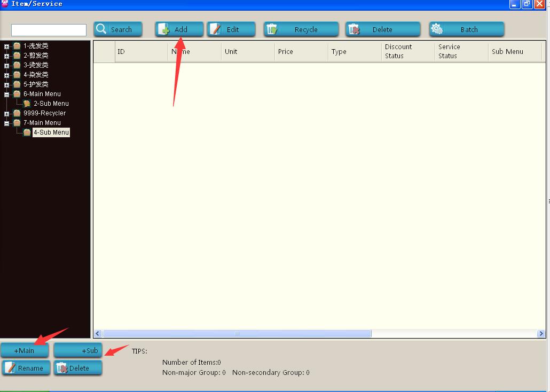The height and width of the screenshot is (392, 550).
Task: Add a main menu with +Main
Action: [25, 350]
